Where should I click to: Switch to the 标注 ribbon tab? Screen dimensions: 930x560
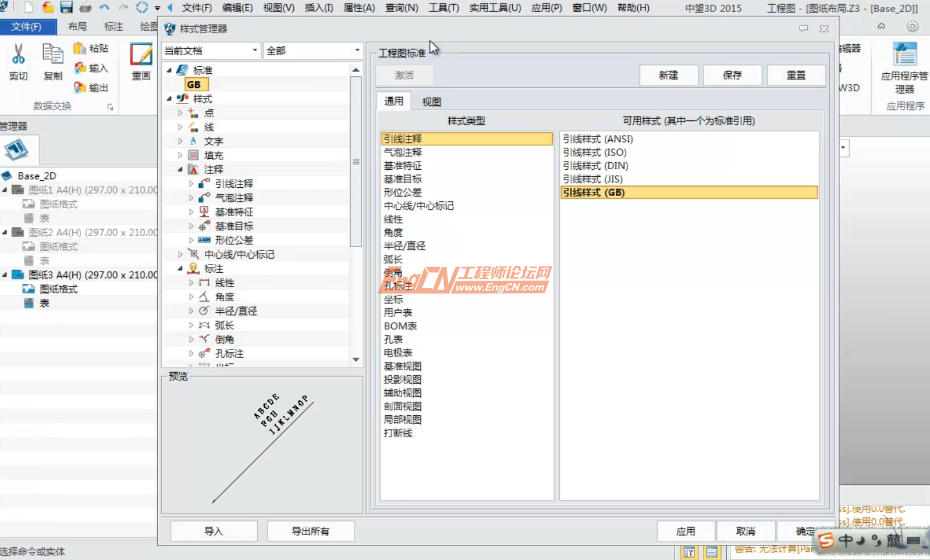(113, 26)
